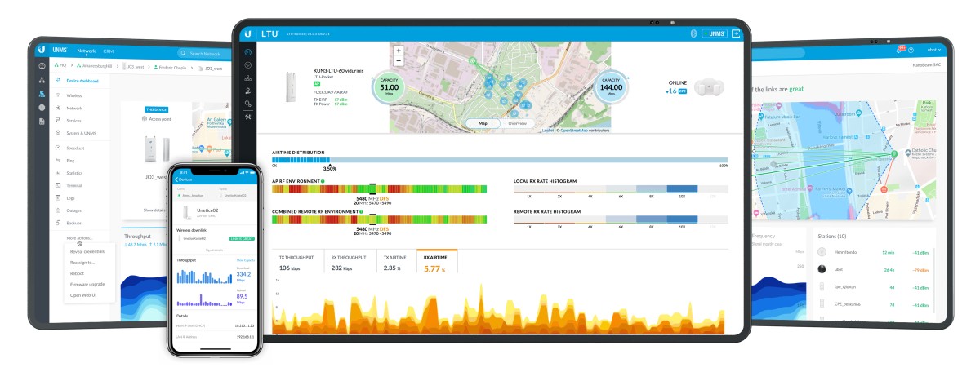Choose Reveal credentials from actions menu
The height and width of the screenshot is (372, 980).
88,252
